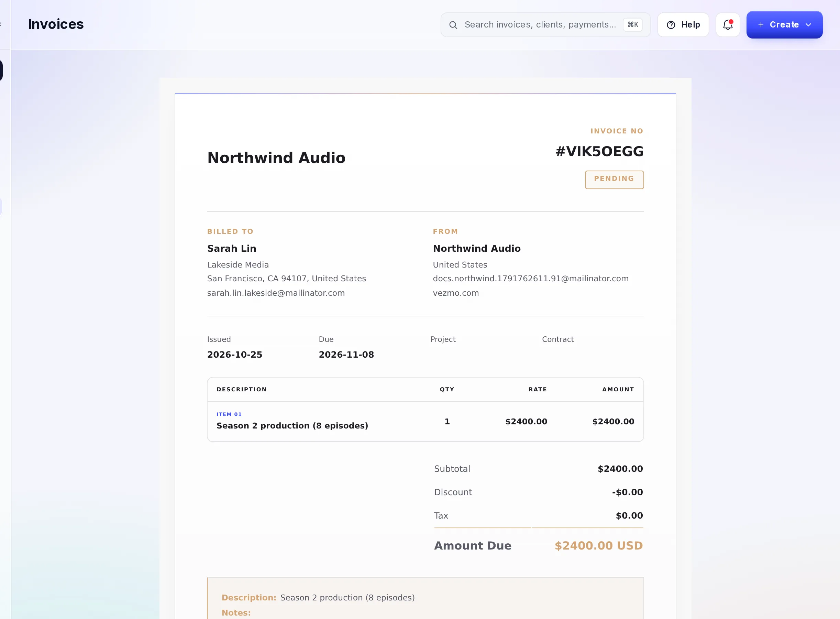840x619 pixels.
Task: Click the plus icon in Create button
Action: [x=761, y=25]
